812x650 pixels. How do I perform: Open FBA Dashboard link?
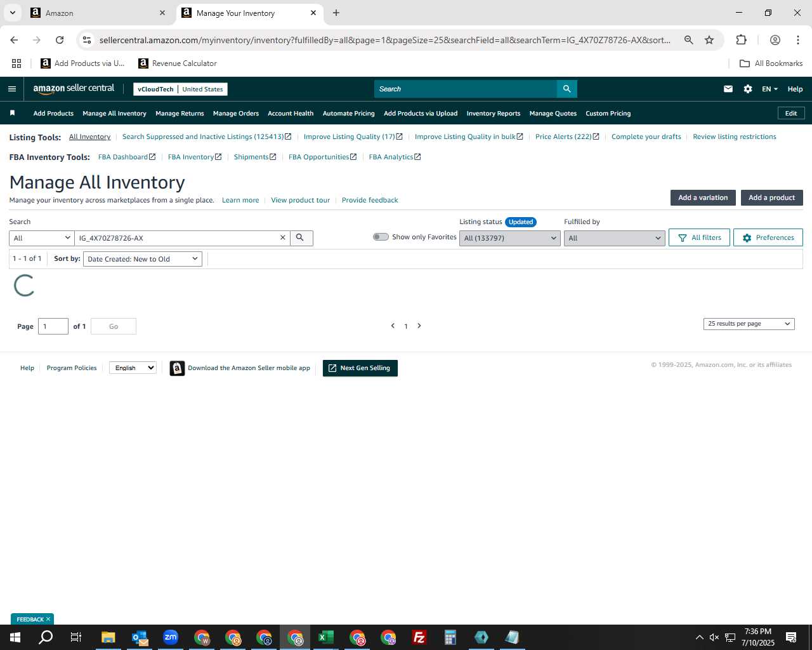pos(126,157)
